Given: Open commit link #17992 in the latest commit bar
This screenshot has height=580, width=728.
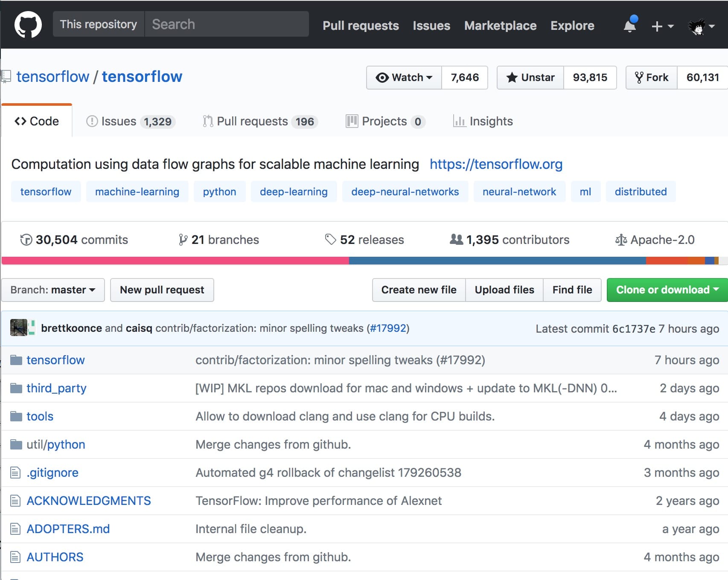Looking at the screenshot, I should click(388, 328).
